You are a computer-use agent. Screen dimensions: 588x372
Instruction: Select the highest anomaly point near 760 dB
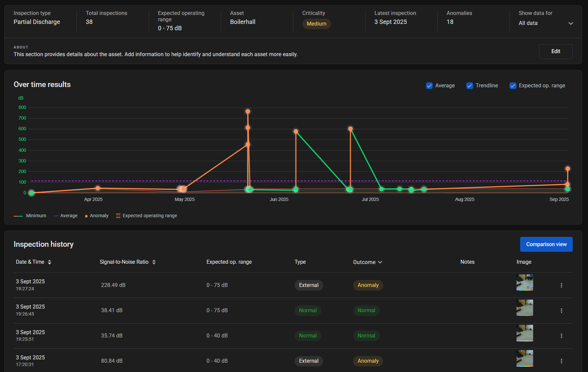248,112
